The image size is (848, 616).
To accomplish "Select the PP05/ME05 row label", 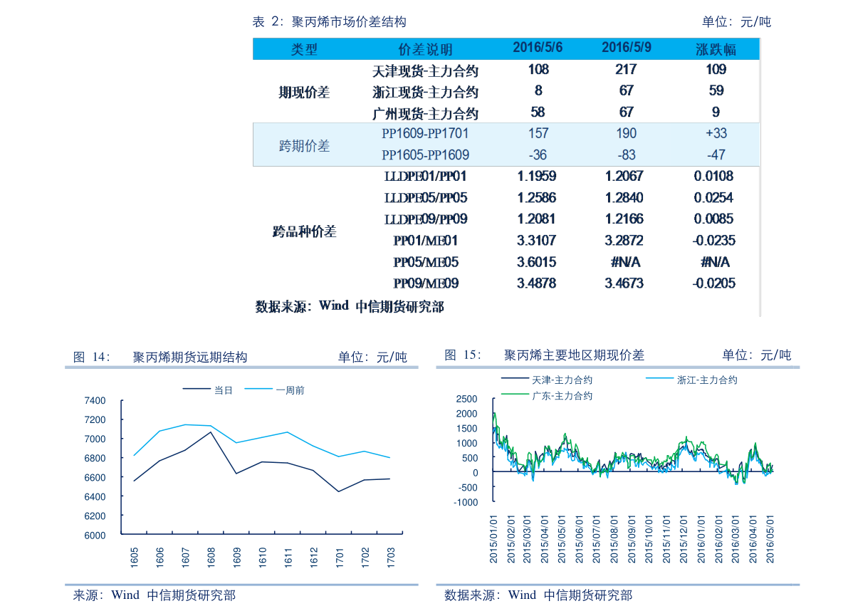I will pos(425,262).
